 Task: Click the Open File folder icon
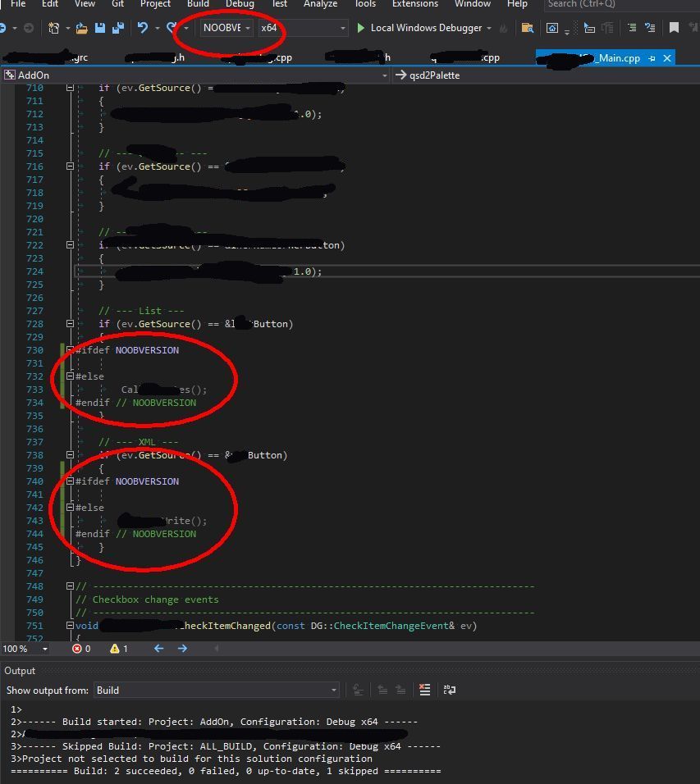click(81, 28)
